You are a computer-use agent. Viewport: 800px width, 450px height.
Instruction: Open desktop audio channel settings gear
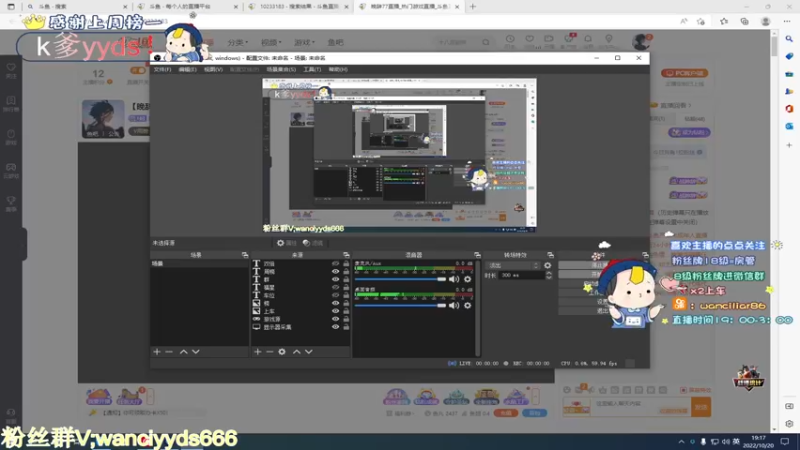tap(467, 305)
